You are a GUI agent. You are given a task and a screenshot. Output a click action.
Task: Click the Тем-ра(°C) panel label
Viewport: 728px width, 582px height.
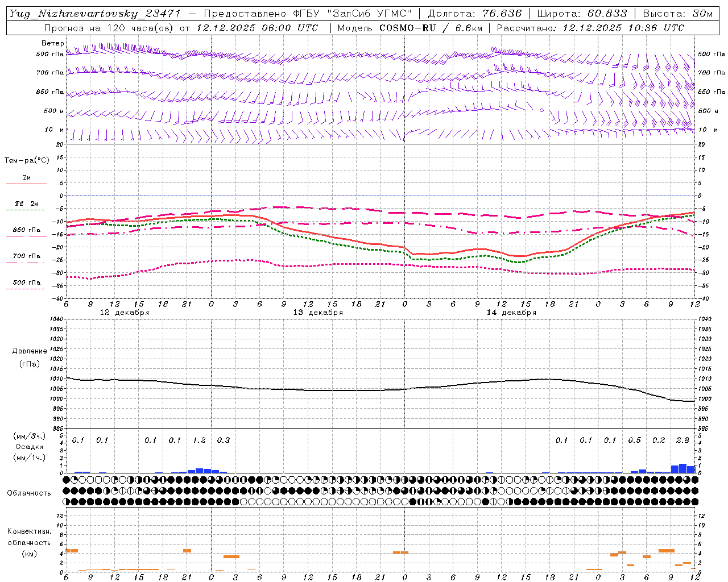click(x=27, y=161)
